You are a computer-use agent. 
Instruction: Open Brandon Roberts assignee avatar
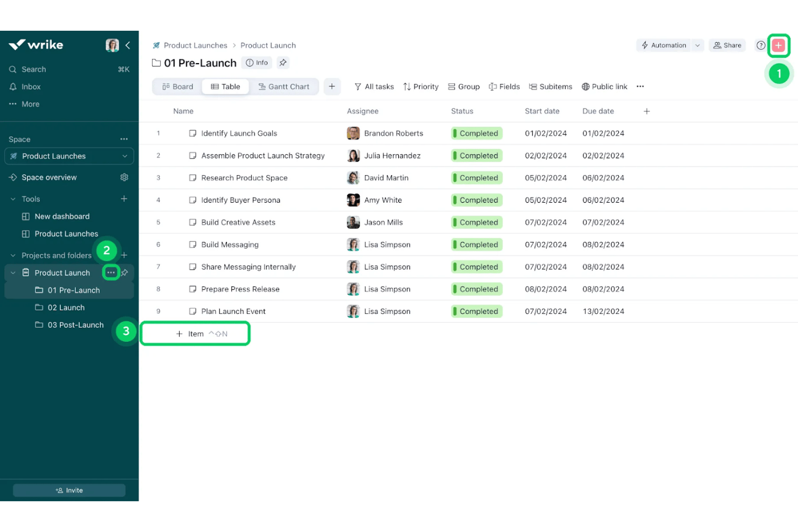(353, 133)
